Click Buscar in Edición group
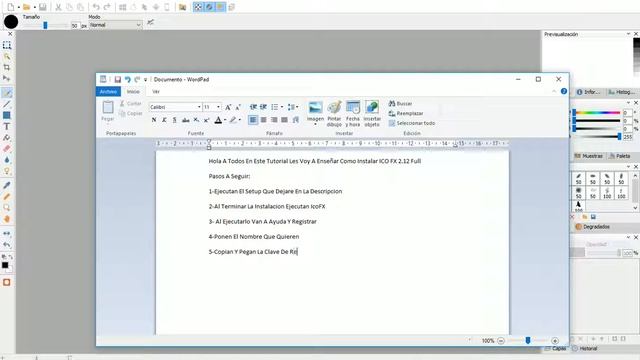This screenshot has height=360, width=640. point(400,104)
